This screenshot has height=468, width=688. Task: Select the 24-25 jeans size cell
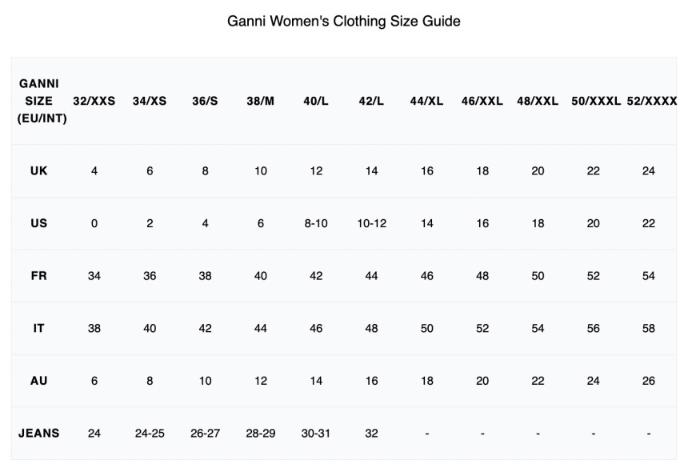point(150,433)
